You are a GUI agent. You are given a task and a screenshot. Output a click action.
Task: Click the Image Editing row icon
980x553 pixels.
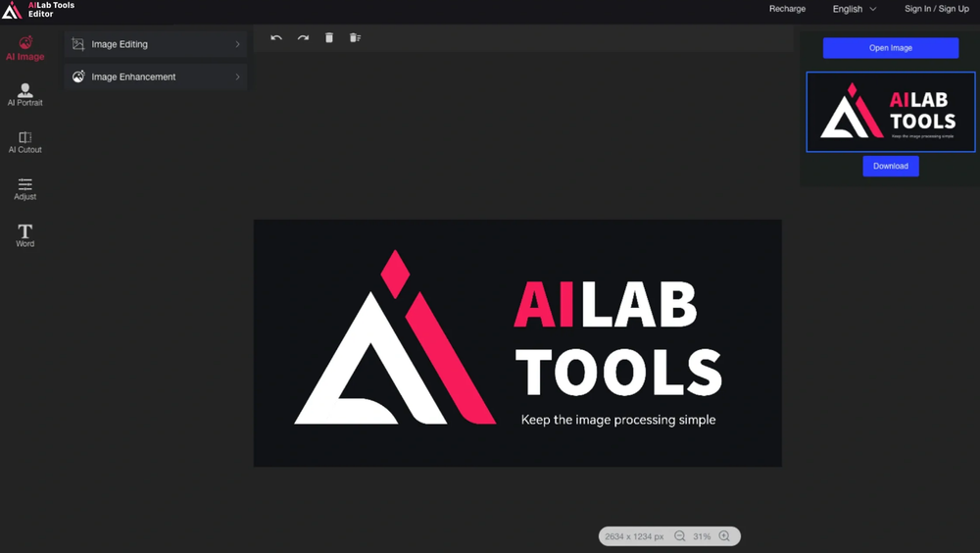[78, 44]
